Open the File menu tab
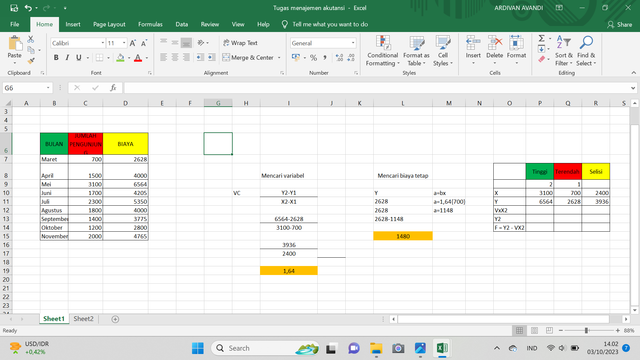Screen dimensions: 640x360 tap(15, 24)
